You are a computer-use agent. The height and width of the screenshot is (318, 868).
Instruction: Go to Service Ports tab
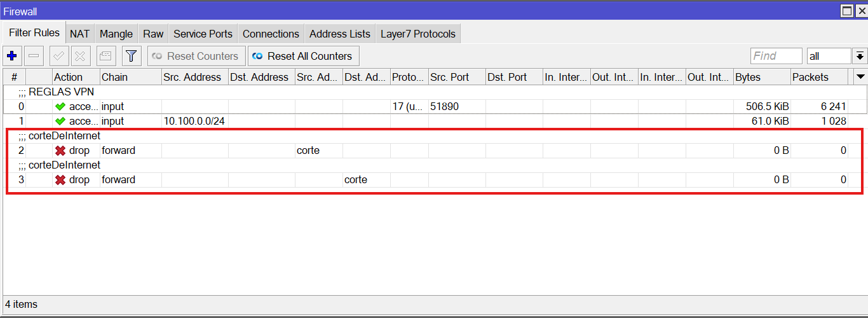[x=203, y=34]
